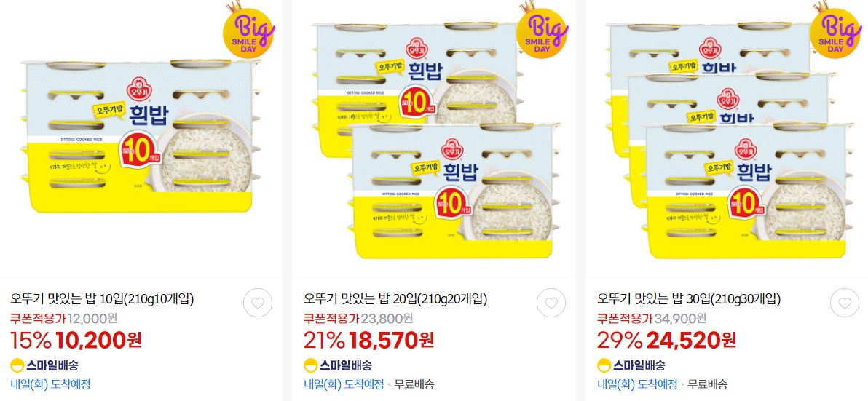The height and width of the screenshot is (401, 868).
Task: Click the Big Smile Day badge on the third product
Action: (x=835, y=31)
